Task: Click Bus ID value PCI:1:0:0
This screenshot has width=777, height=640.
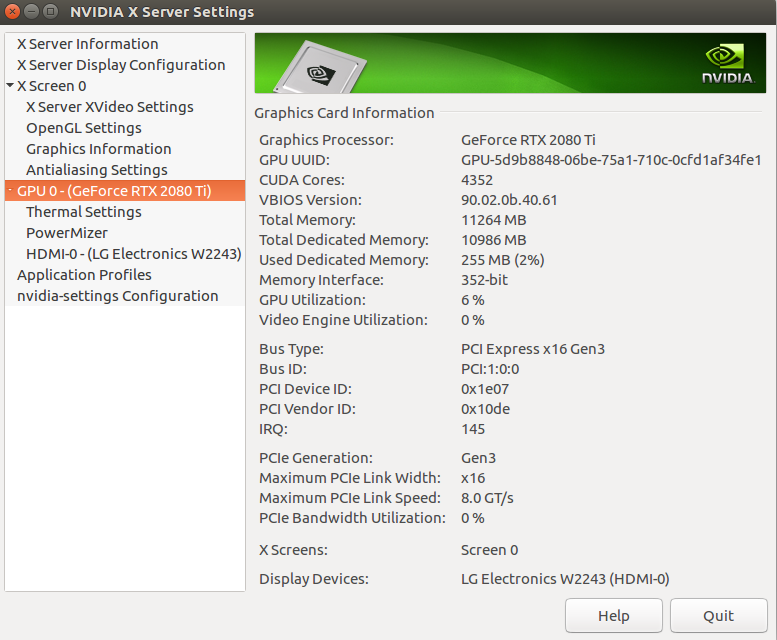Action: 490,369
